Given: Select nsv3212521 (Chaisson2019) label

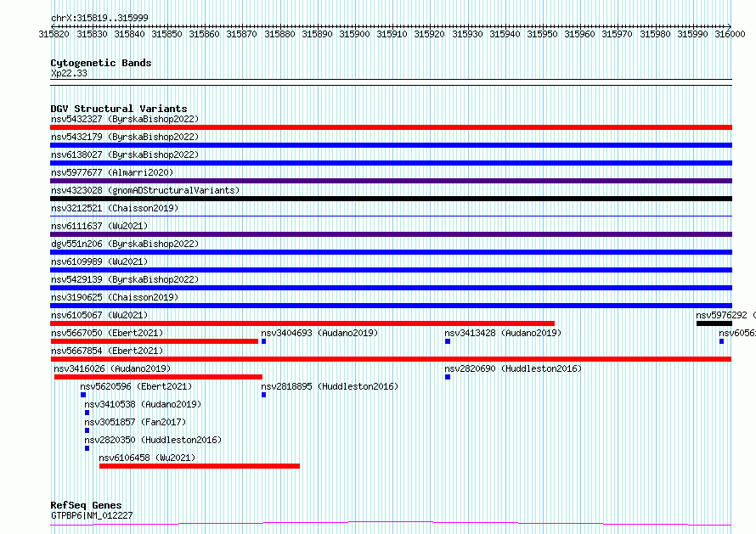Looking at the screenshot, I should 115,208.
